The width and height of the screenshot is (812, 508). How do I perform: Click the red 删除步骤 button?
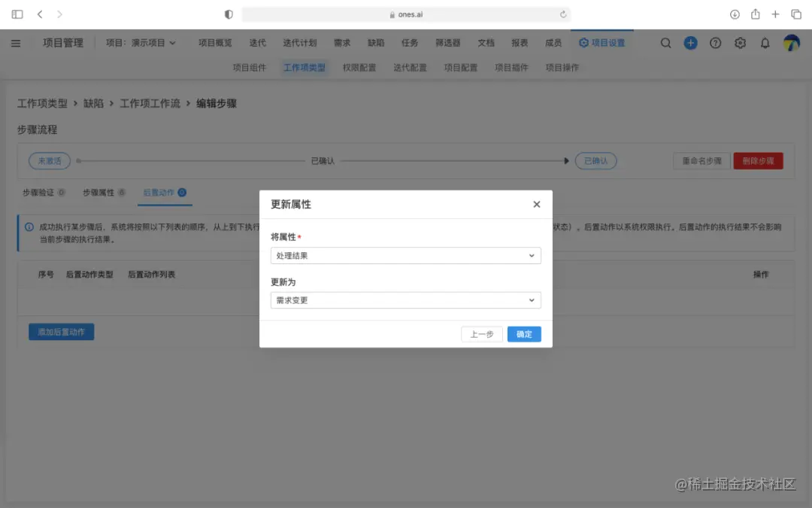click(x=758, y=160)
